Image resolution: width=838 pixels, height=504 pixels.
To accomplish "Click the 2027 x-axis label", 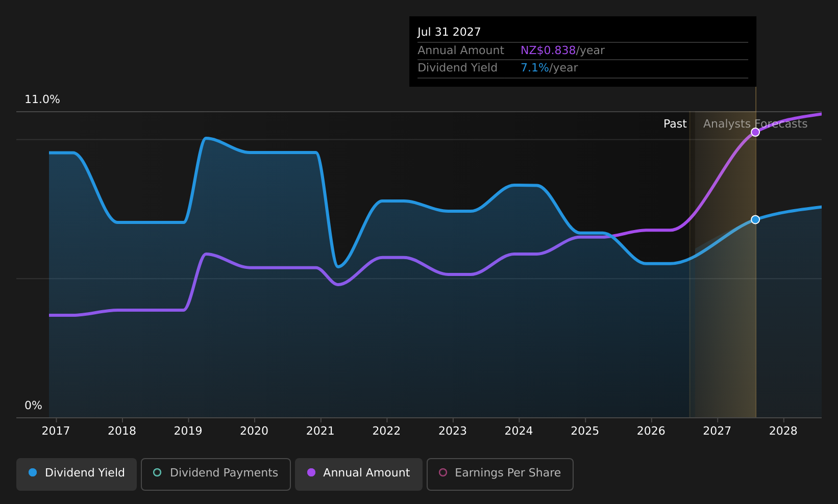I will pos(718,431).
